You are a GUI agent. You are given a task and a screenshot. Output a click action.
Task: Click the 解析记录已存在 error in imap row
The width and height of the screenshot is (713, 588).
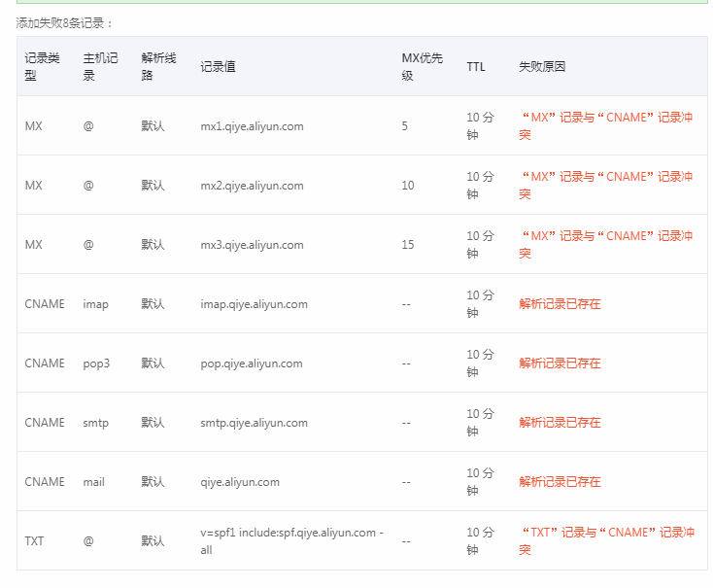coord(560,304)
